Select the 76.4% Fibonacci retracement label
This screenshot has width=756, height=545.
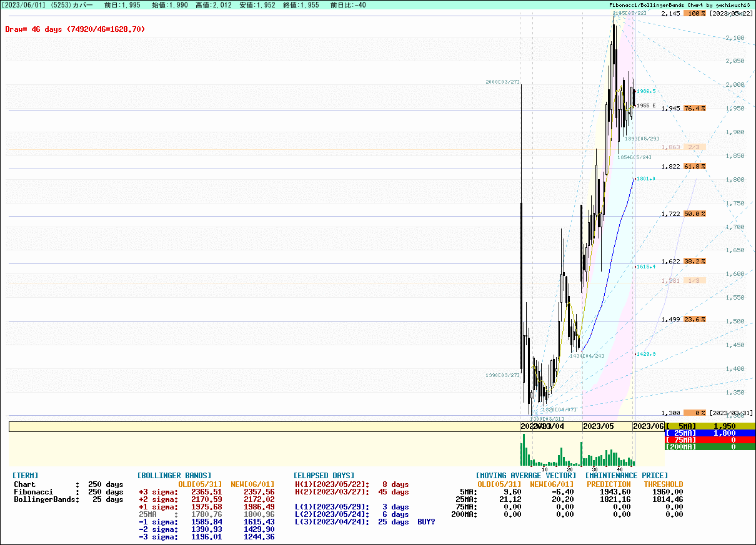pos(694,108)
